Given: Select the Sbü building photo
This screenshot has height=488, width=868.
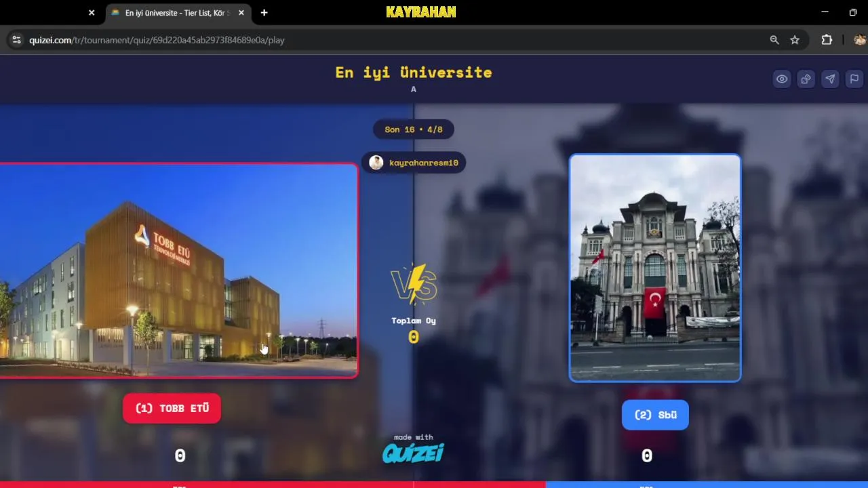Looking at the screenshot, I should pos(655,268).
